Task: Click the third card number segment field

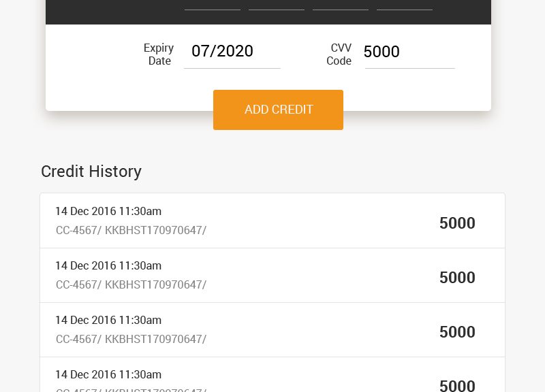Action: click(341, 5)
